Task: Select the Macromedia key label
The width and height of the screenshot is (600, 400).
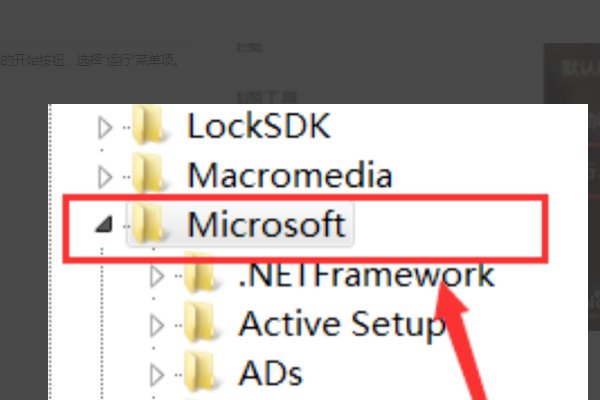Action: 290,175
